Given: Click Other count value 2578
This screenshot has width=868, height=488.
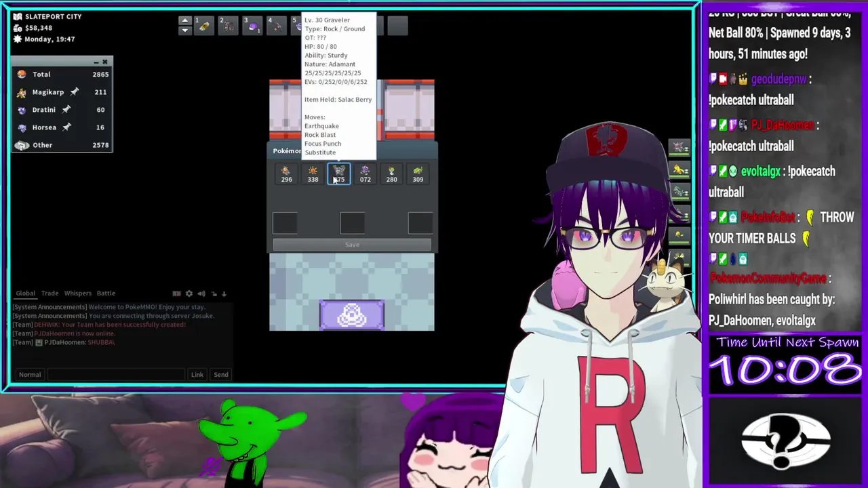Looking at the screenshot, I should (x=100, y=145).
